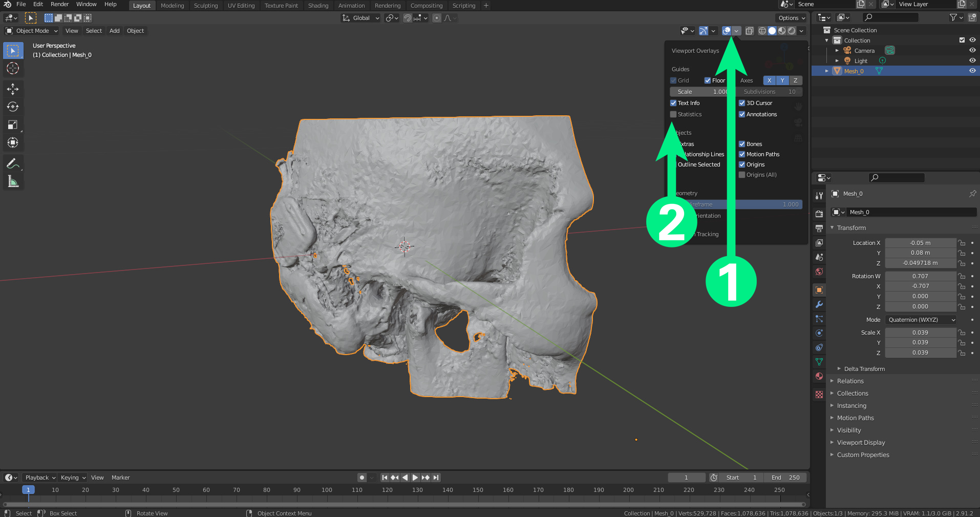The height and width of the screenshot is (517, 980).
Task: Open the Render menu
Action: [59, 4]
